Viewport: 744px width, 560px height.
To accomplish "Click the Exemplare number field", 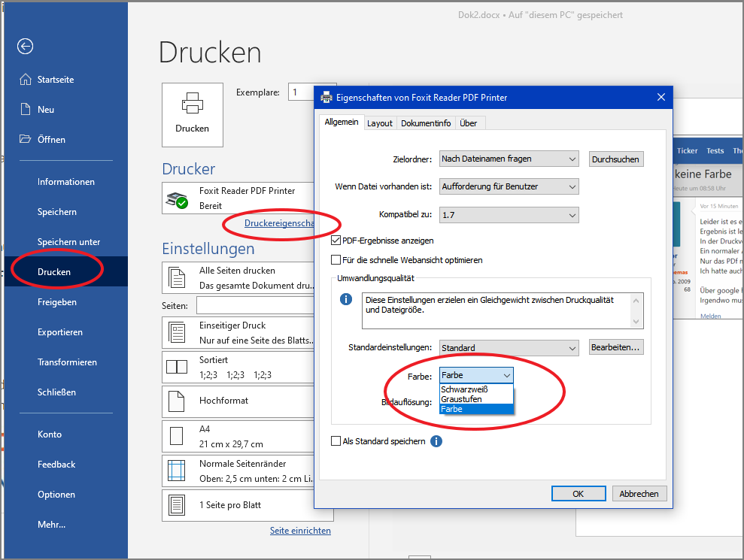I will click(301, 92).
